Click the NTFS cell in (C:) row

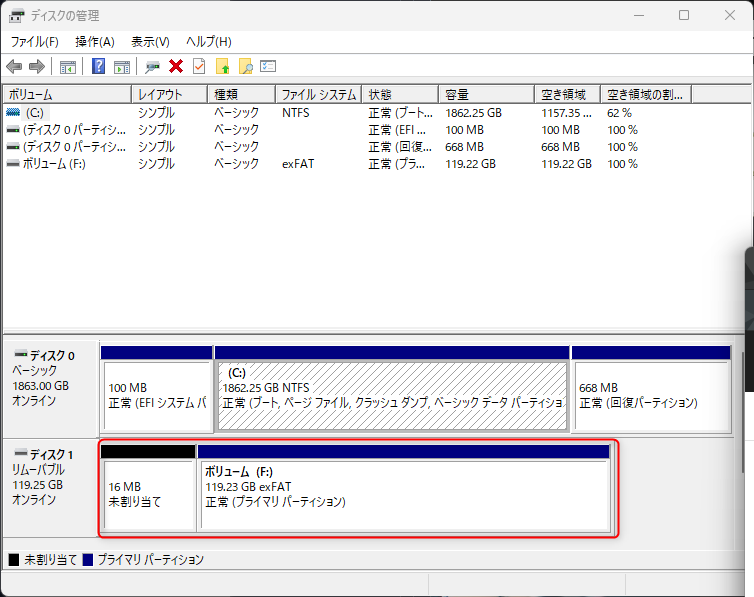(x=296, y=113)
